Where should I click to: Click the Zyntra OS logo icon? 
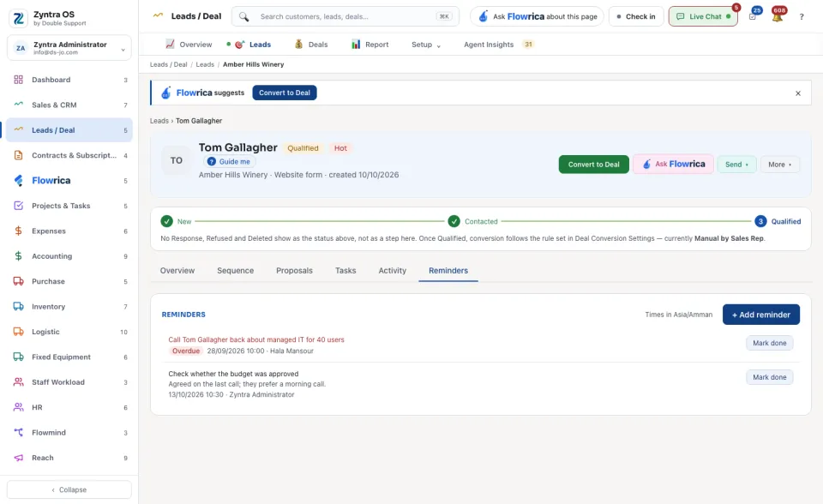pyautogui.click(x=18, y=18)
